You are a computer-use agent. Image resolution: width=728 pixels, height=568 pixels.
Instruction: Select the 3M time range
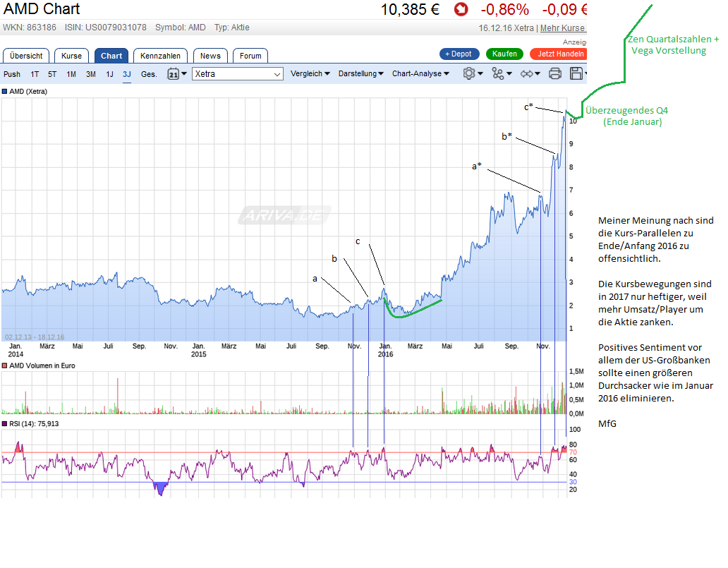pyautogui.click(x=91, y=74)
